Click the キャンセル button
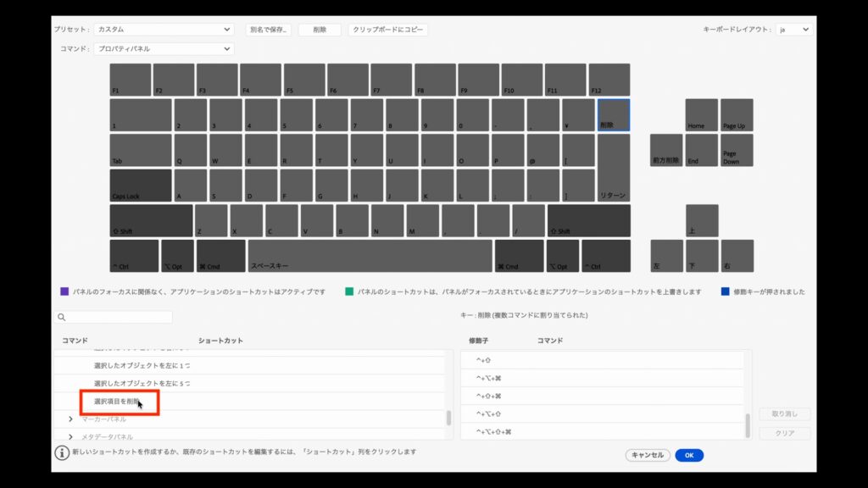This screenshot has width=868, height=488. (648, 455)
